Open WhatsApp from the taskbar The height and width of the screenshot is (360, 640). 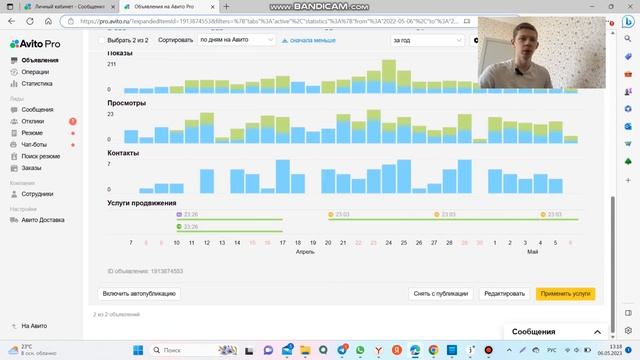click(x=360, y=350)
